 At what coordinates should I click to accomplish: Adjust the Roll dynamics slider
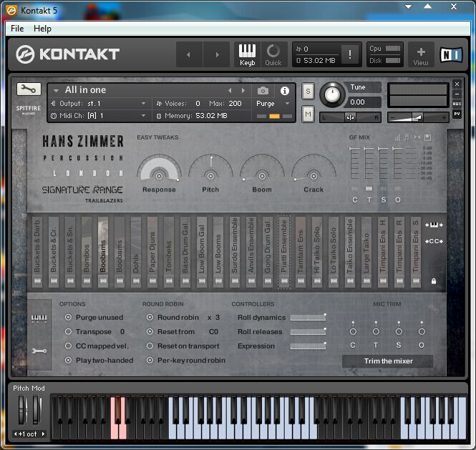308,317
